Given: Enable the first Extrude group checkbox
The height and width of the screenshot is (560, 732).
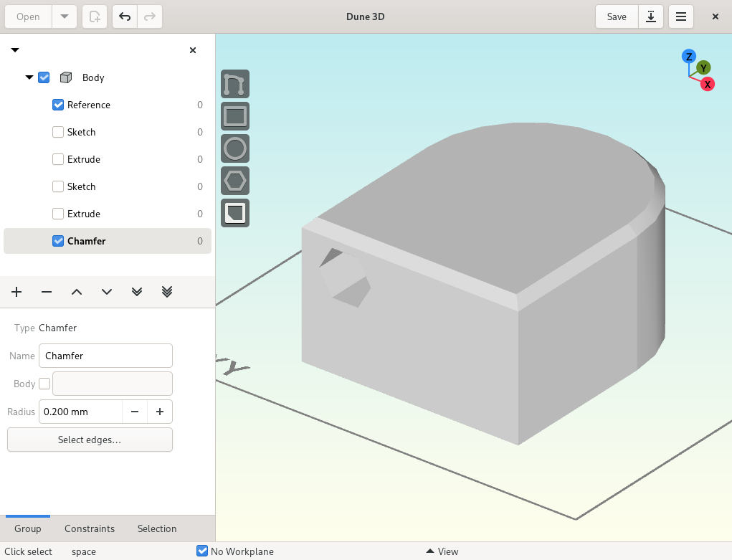Looking at the screenshot, I should [x=58, y=159].
